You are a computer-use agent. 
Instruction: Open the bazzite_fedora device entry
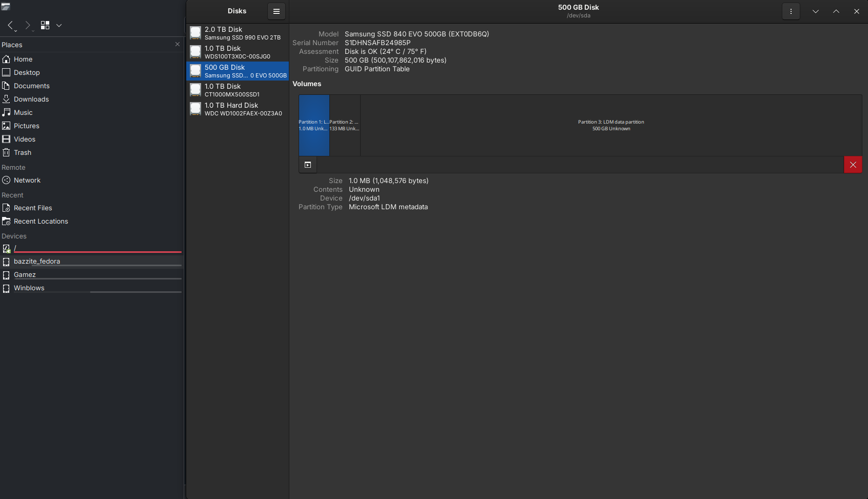37,261
